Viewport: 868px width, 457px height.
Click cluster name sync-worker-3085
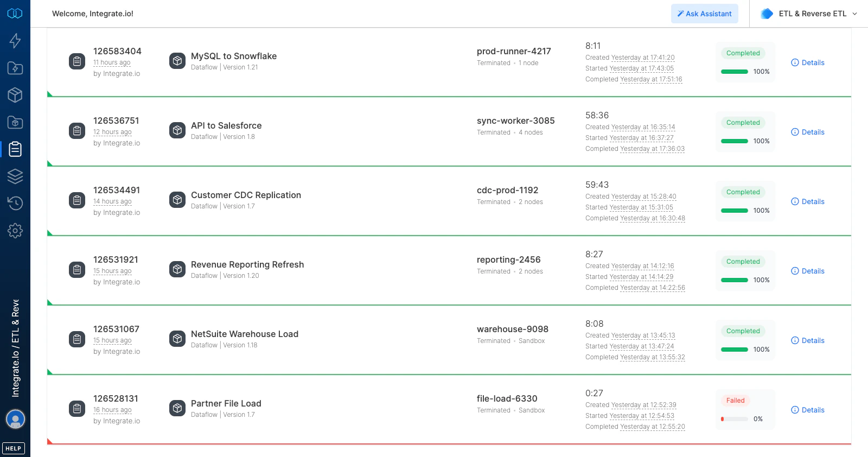pyautogui.click(x=516, y=120)
